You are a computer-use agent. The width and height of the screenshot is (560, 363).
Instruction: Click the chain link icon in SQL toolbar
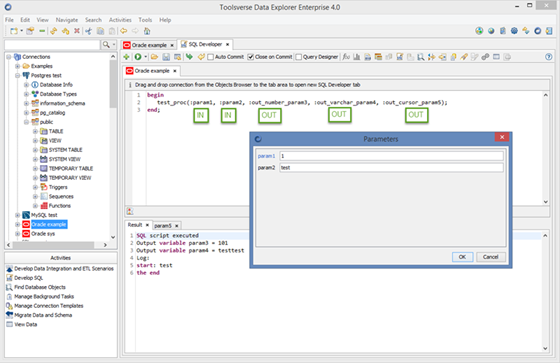[485, 57]
